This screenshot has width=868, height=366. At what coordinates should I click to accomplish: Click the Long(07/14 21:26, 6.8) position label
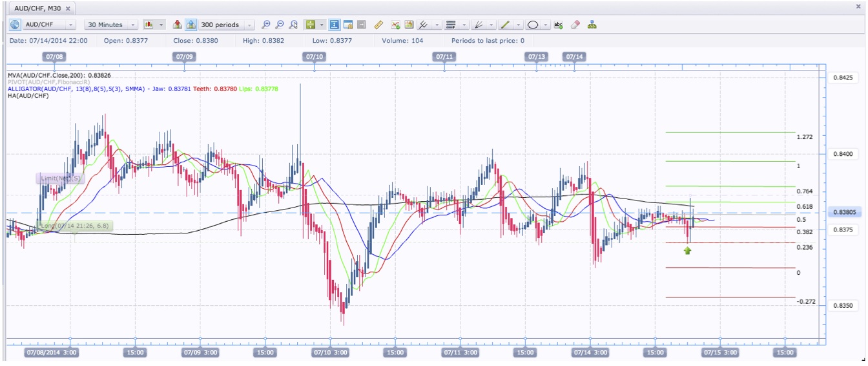click(75, 226)
